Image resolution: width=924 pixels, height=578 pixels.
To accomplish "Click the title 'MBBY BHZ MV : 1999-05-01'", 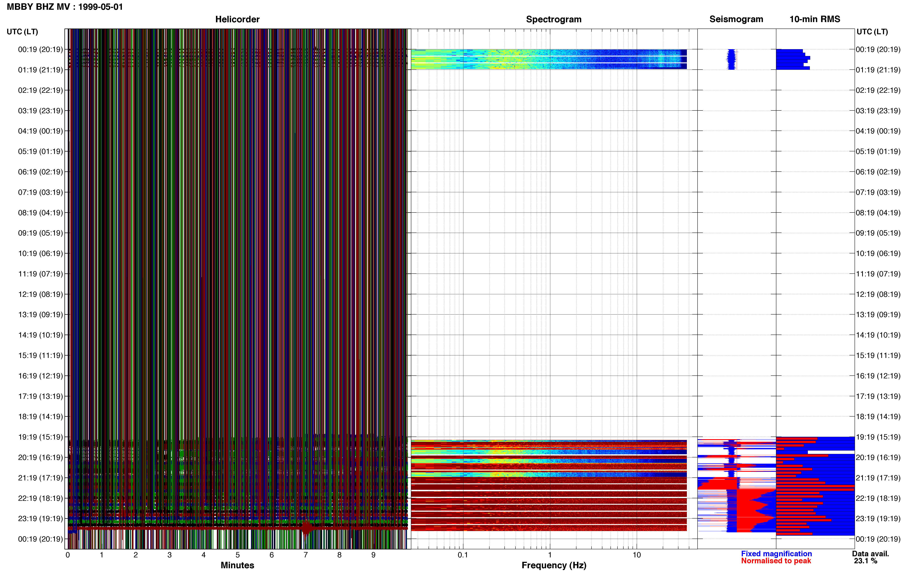I will (65, 7).
